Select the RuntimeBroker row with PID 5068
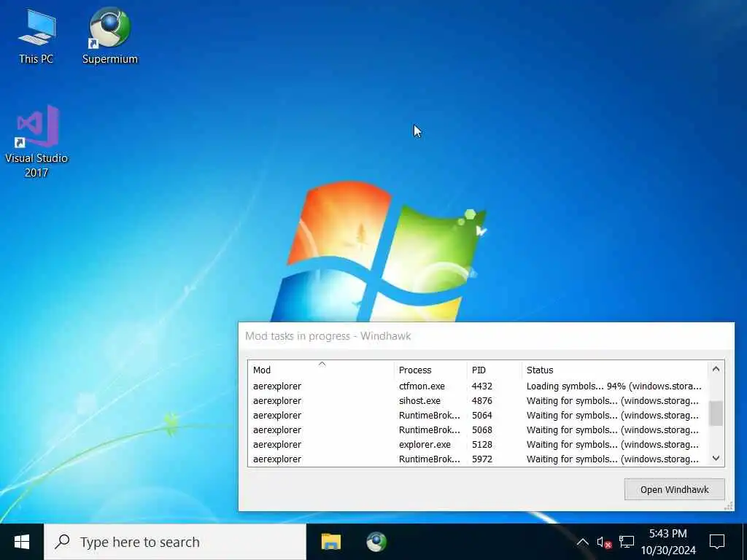 tap(477, 430)
